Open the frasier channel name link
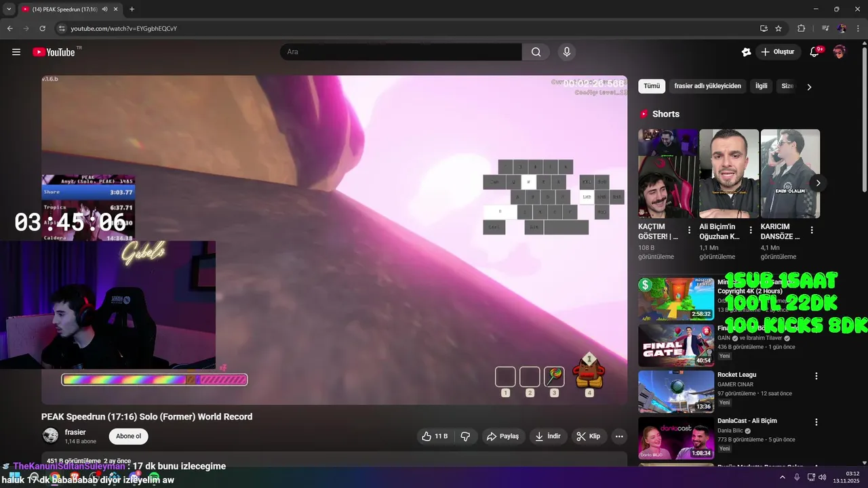This screenshot has height=488, width=868. [x=75, y=432]
